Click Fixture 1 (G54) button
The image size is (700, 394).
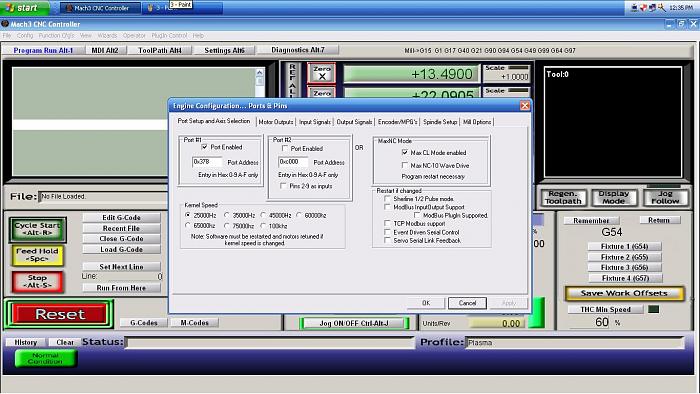625,246
